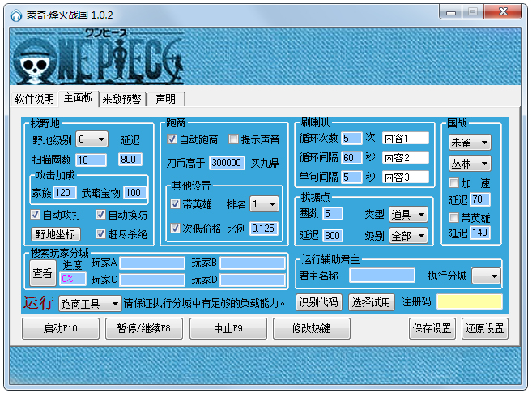Expand the 野地级别 dropdown showing 6

pos(92,139)
